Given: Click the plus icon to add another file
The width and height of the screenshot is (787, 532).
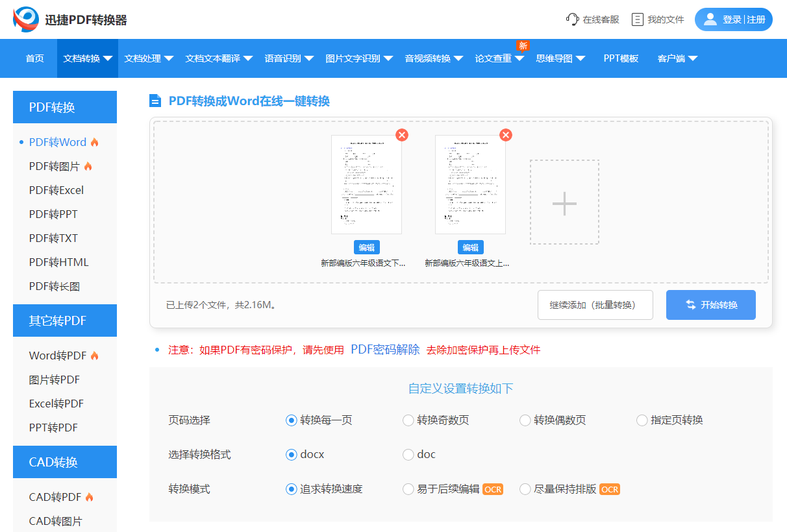Looking at the screenshot, I should click(564, 202).
